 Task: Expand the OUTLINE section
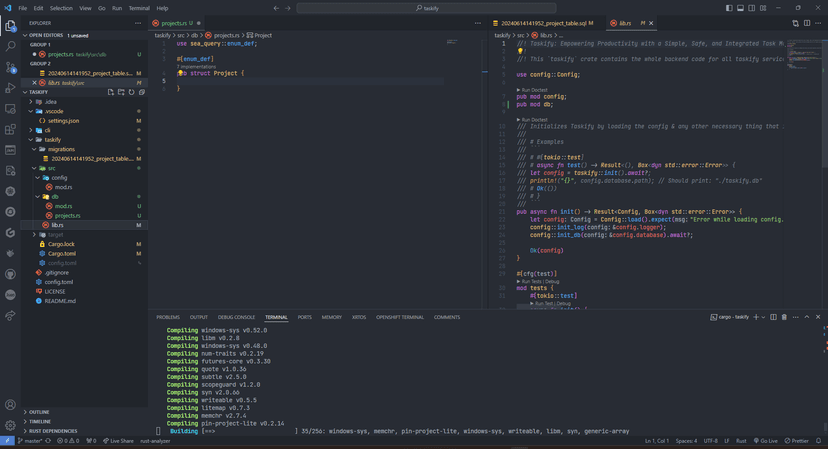[x=39, y=412]
